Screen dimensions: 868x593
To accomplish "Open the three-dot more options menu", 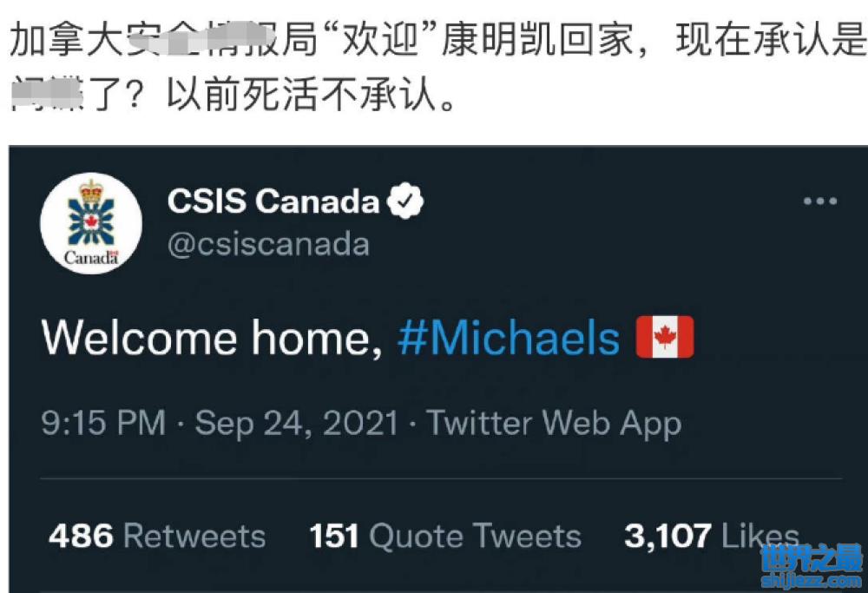I will coord(819,201).
